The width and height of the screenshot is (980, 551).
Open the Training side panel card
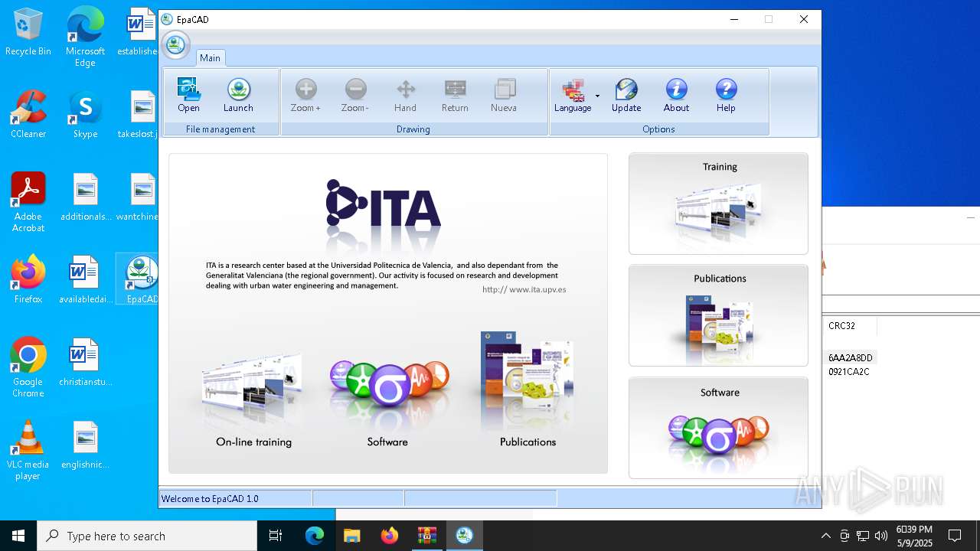(x=718, y=204)
